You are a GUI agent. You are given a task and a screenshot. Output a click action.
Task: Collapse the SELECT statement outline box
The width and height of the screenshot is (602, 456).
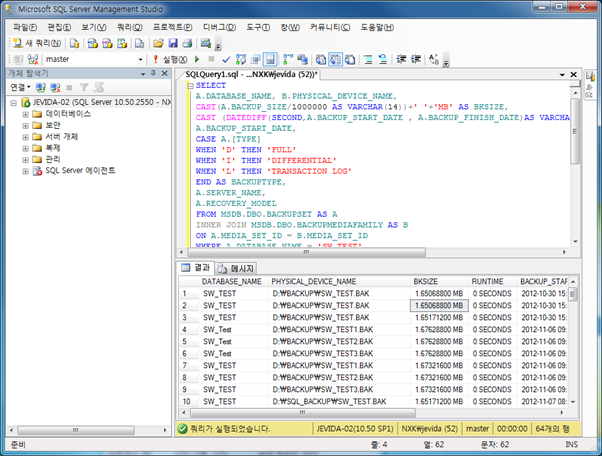tap(190, 86)
